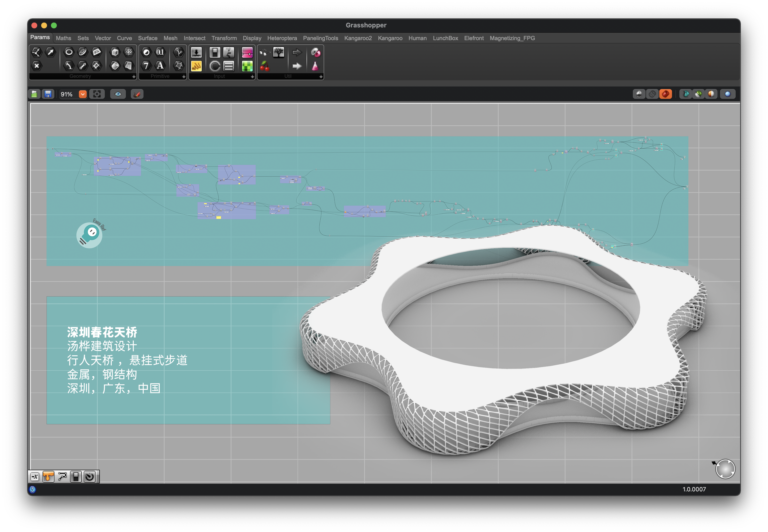This screenshot has width=768, height=532.
Task: Toggle canvas preview eye button
Action: (x=118, y=94)
